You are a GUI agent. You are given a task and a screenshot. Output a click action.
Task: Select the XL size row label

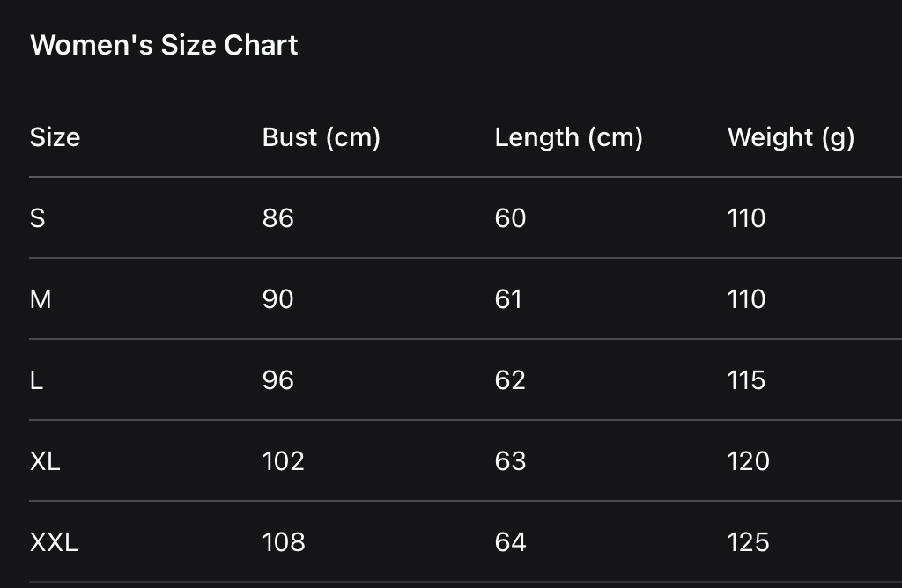[x=45, y=461]
